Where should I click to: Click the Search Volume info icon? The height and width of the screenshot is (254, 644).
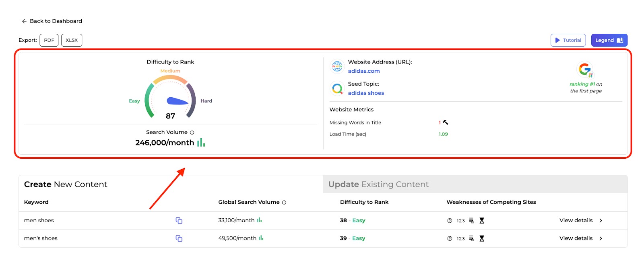click(192, 133)
